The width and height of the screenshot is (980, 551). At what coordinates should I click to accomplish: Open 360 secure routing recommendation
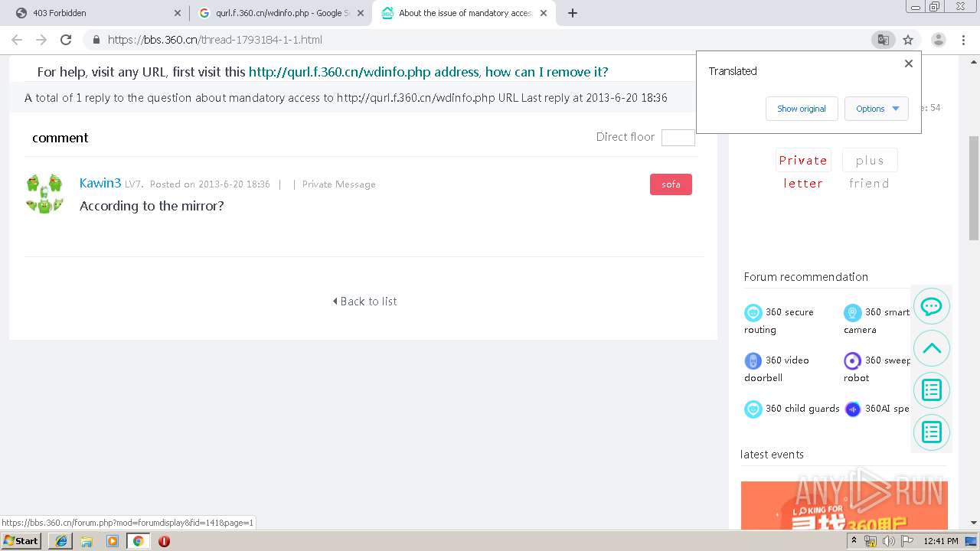pyautogui.click(x=779, y=321)
